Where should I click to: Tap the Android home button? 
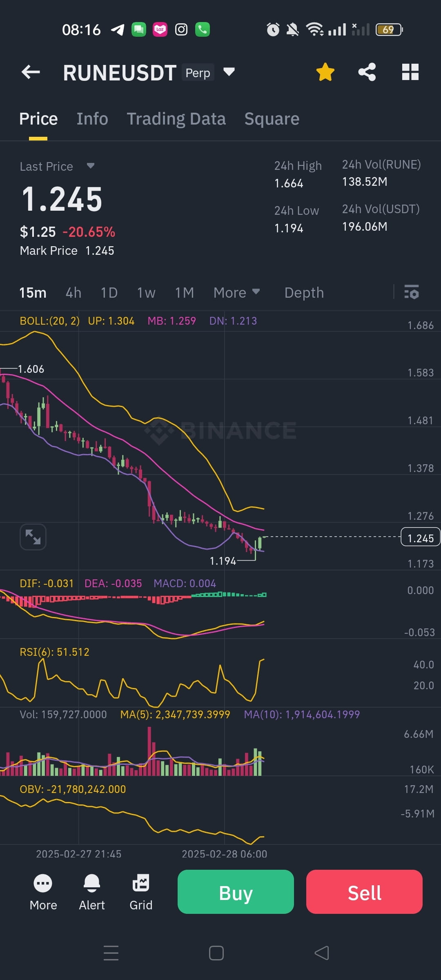tap(216, 953)
